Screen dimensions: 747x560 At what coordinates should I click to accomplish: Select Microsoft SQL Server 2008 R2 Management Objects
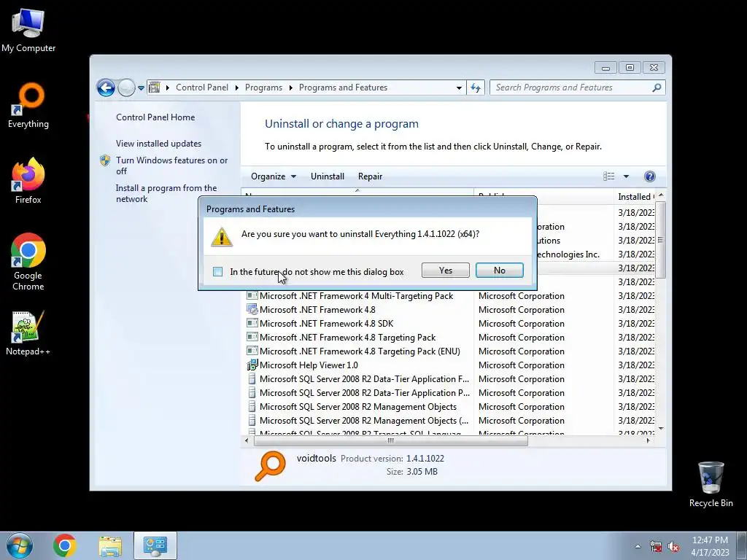[x=357, y=407]
